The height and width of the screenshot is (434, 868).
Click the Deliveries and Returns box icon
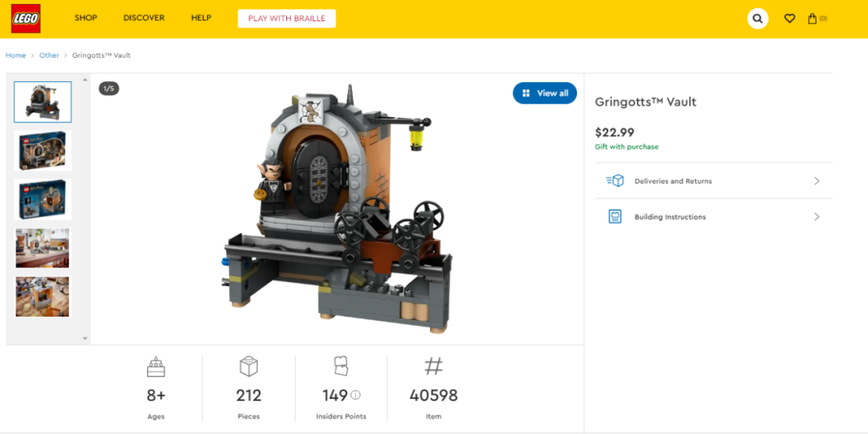click(x=615, y=181)
